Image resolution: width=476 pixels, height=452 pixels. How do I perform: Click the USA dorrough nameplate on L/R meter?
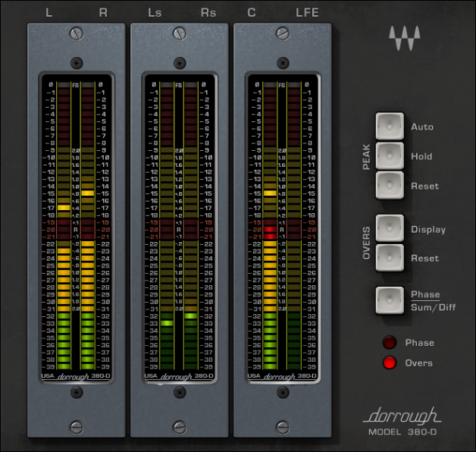[x=76, y=376]
